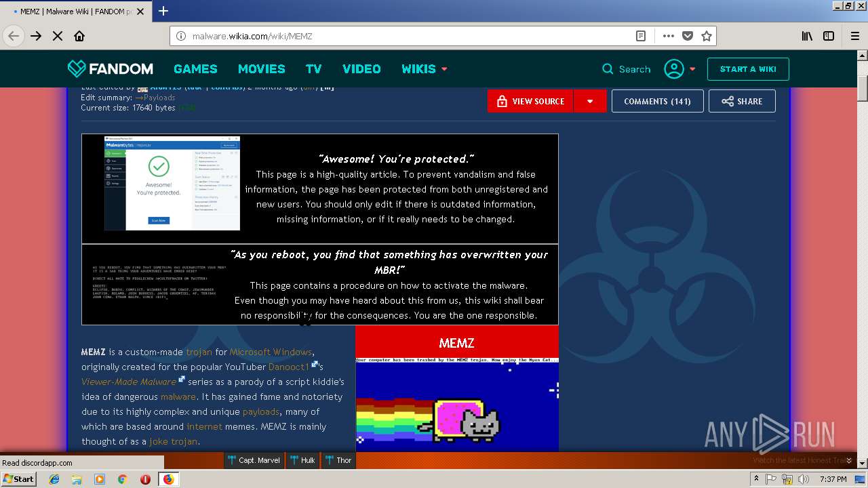Follow the 'Microsoft Windows' link
The width and height of the screenshot is (868, 488).
[x=271, y=352]
